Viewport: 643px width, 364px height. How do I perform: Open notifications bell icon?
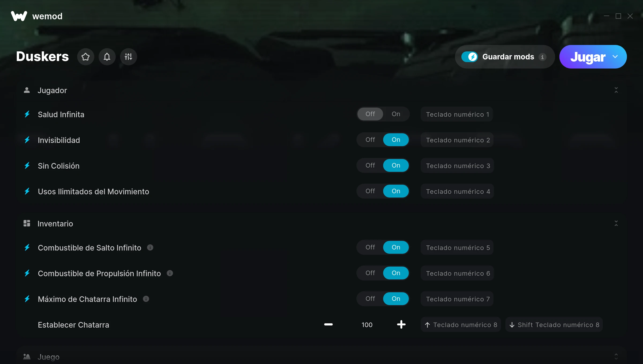coord(107,57)
